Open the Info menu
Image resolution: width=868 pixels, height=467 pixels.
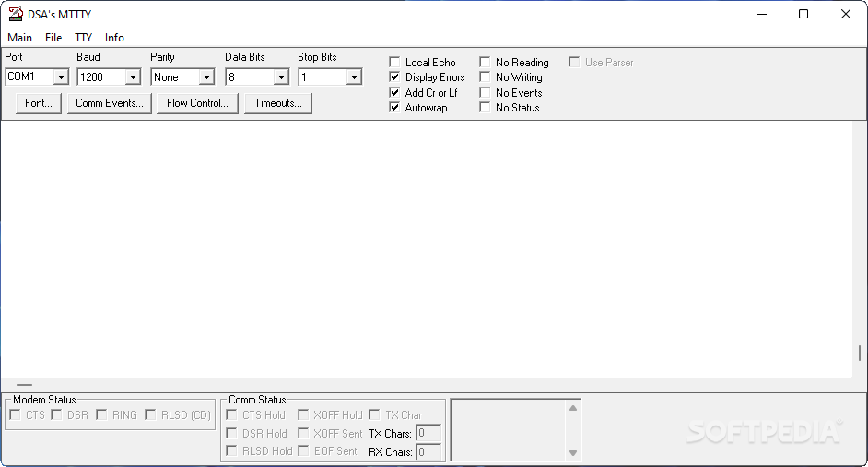tap(114, 38)
